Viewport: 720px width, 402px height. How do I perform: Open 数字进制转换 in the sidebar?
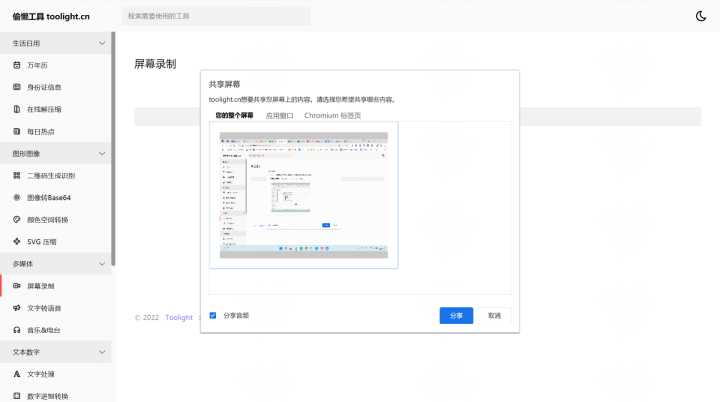[x=47, y=396]
